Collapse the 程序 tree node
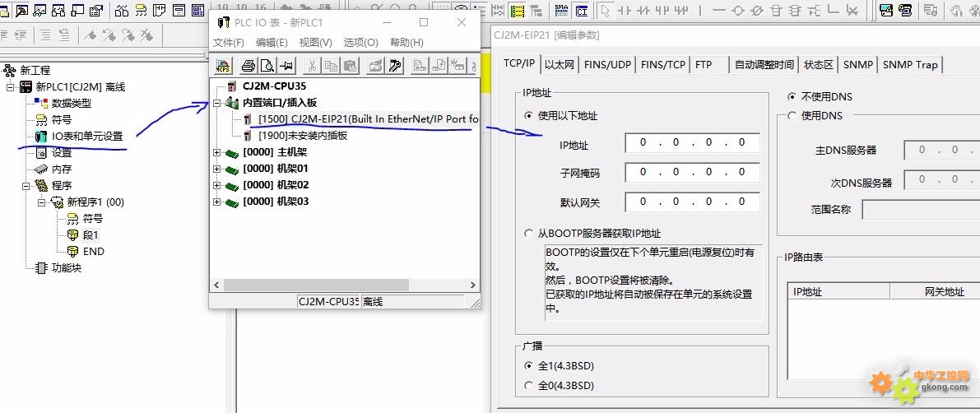This screenshot has width=980, height=413. pos(26,186)
